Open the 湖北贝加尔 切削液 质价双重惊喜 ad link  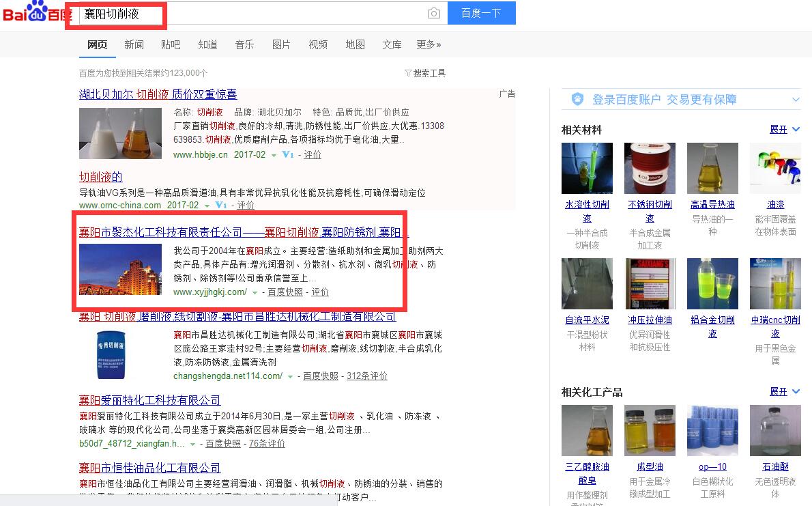point(158,94)
